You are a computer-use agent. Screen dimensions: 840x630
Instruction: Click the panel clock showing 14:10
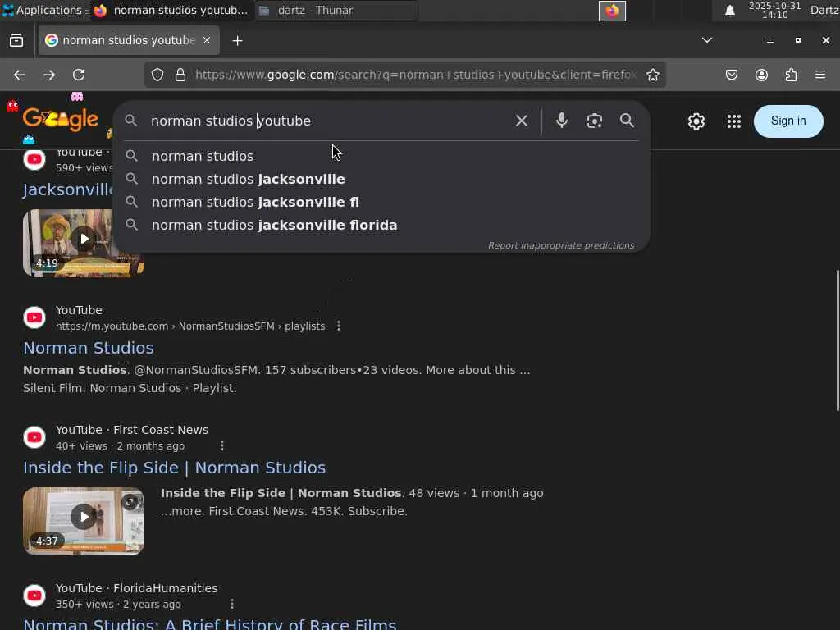click(774, 10)
